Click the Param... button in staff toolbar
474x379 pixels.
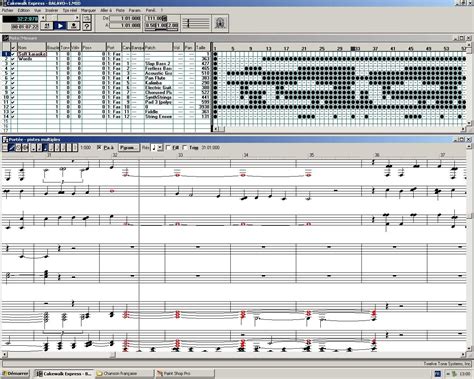(129, 147)
